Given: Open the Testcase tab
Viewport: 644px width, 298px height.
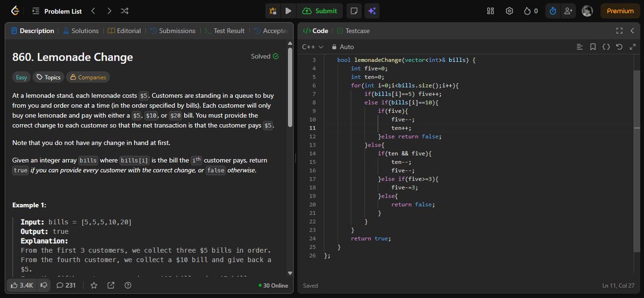Looking at the screenshot, I should [x=353, y=31].
